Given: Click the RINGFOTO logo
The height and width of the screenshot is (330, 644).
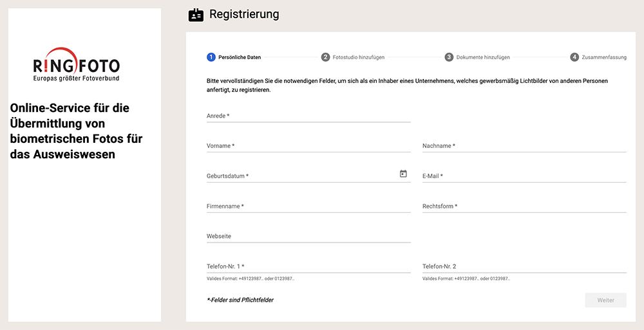Looking at the screenshot, I should 77,64.
